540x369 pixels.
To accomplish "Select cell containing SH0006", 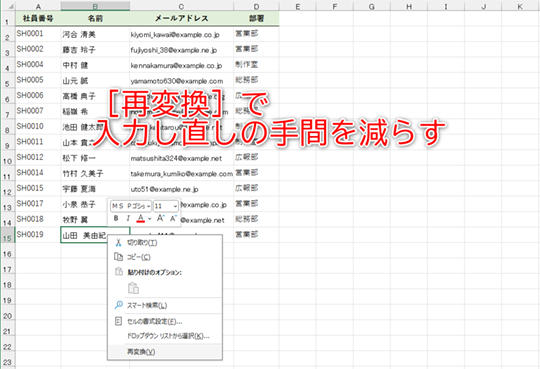I will (38, 96).
